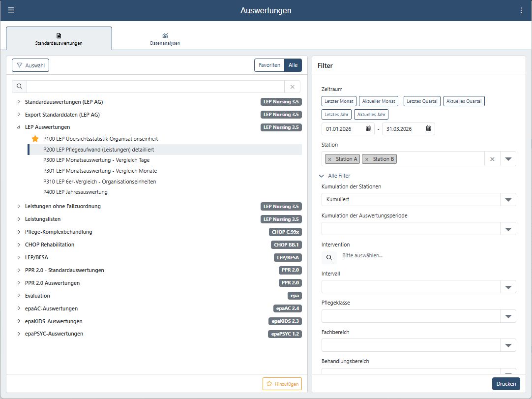Image resolution: width=532 pixels, height=399 pixels.
Task: Click the Intervention search magnifier icon
Action: click(329, 257)
